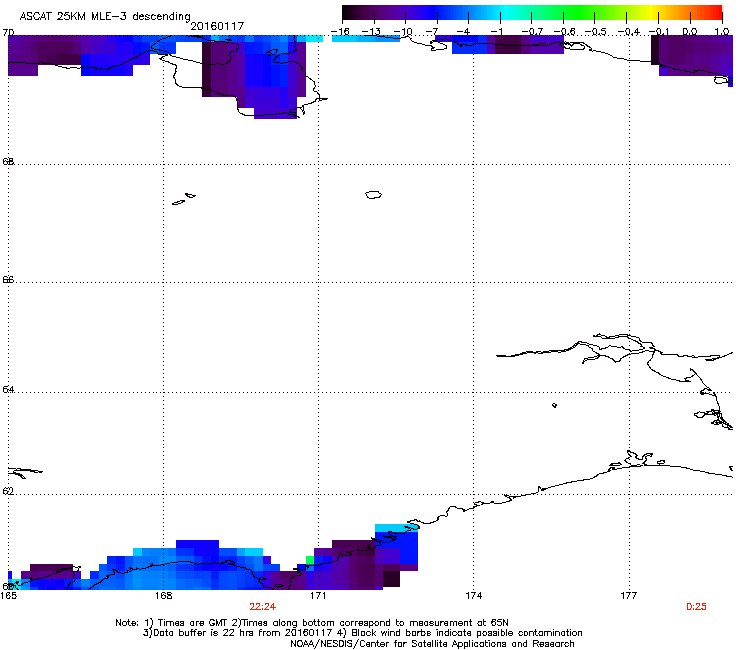Click the red time stamp '22:24'

pyautogui.click(x=262, y=607)
